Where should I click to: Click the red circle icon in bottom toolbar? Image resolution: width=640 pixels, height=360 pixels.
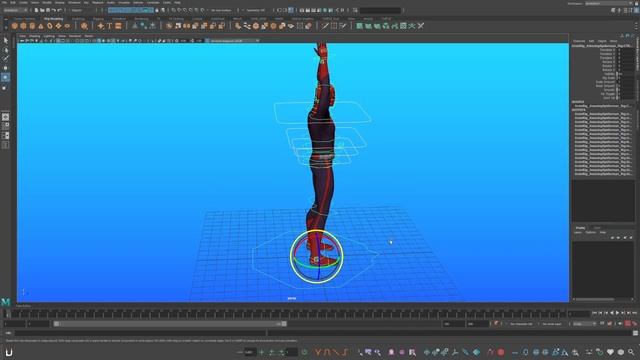(501, 352)
